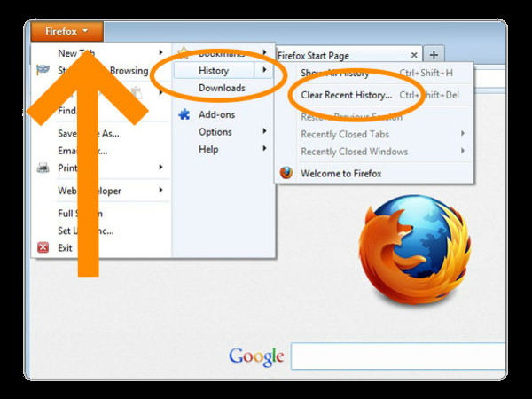Click the large Firefox logo on start page
This screenshot has height=399, width=532.
[x=415, y=250]
